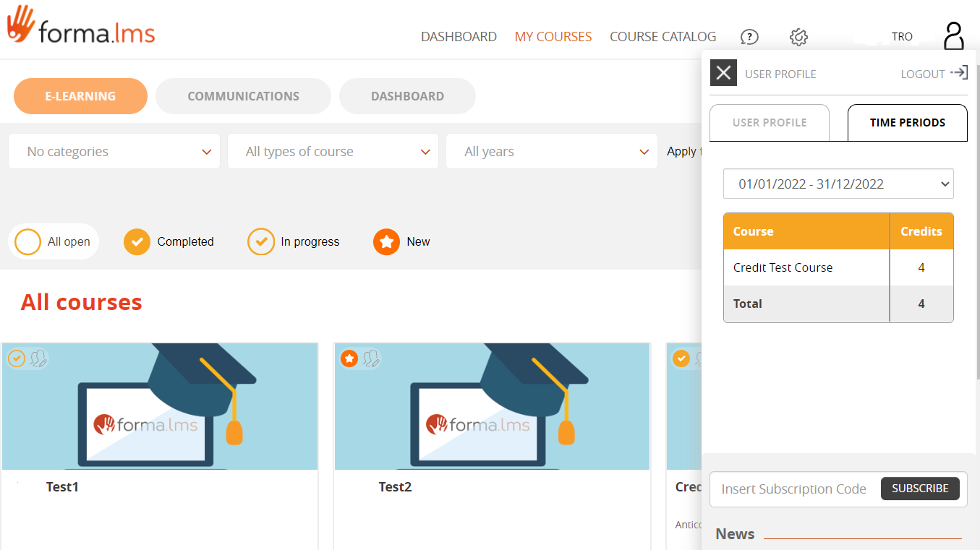Click the new star badge on Test2 card

pyautogui.click(x=349, y=358)
